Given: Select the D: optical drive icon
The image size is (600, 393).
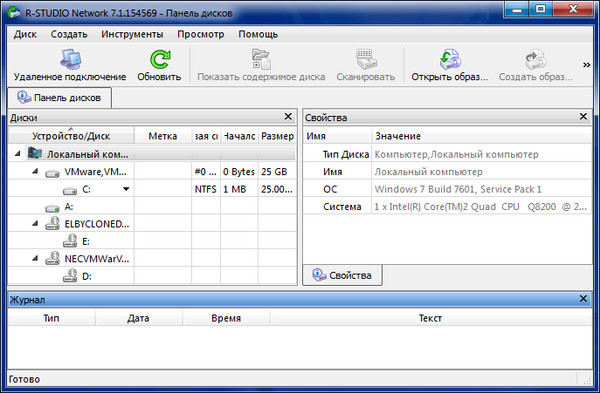Looking at the screenshot, I should pos(70,276).
